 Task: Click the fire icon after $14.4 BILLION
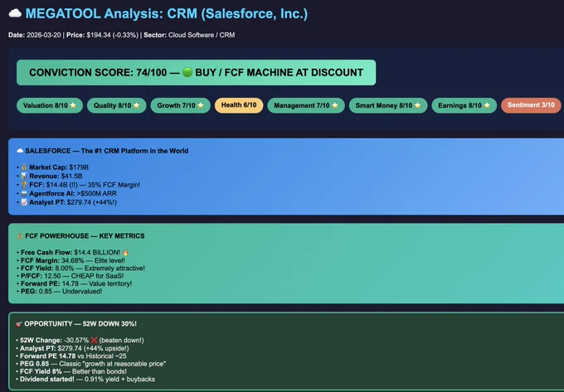pos(125,253)
